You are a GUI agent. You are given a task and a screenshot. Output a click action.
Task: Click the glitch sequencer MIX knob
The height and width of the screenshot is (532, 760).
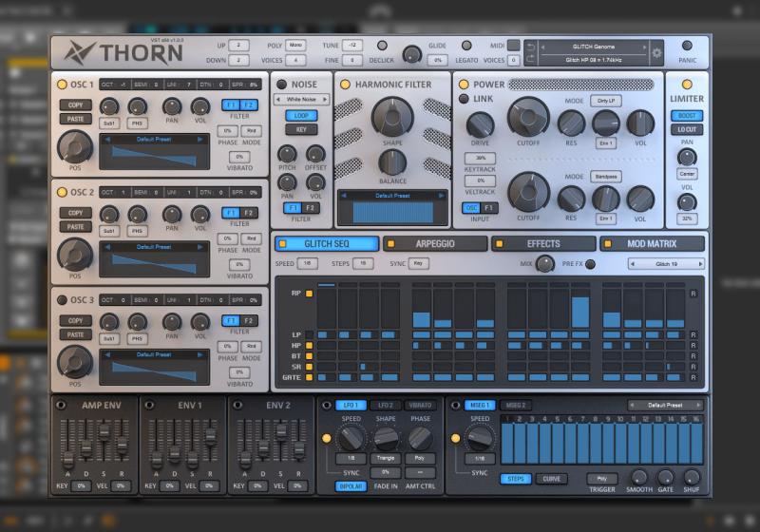(x=544, y=264)
